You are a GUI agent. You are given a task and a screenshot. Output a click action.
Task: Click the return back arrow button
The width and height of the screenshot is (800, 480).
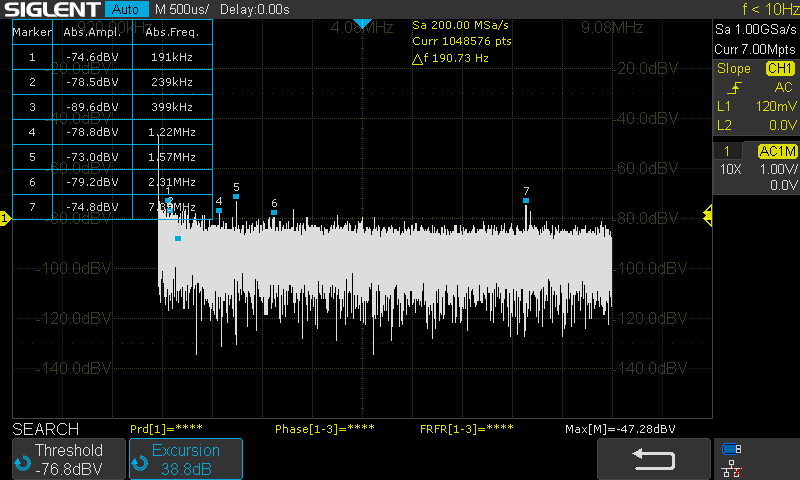[654, 459]
